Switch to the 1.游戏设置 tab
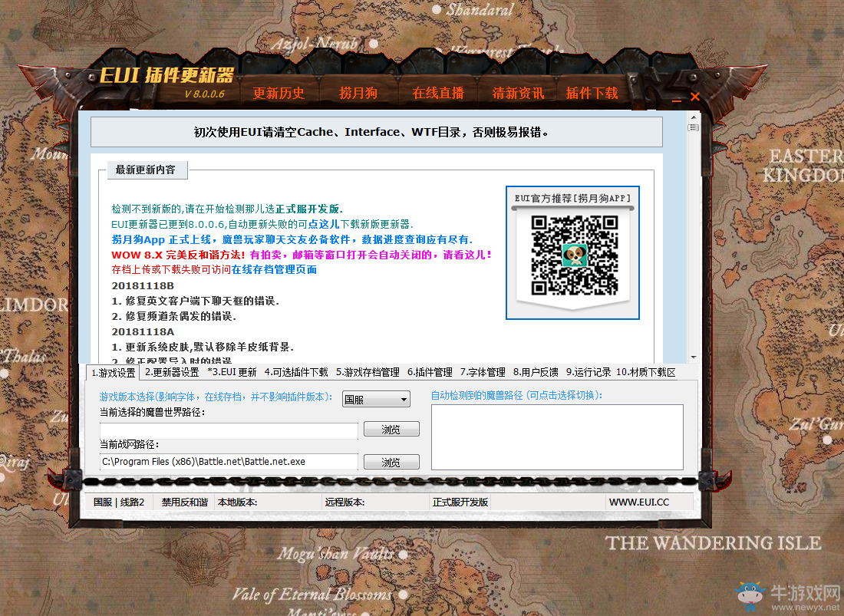 tap(113, 373)
